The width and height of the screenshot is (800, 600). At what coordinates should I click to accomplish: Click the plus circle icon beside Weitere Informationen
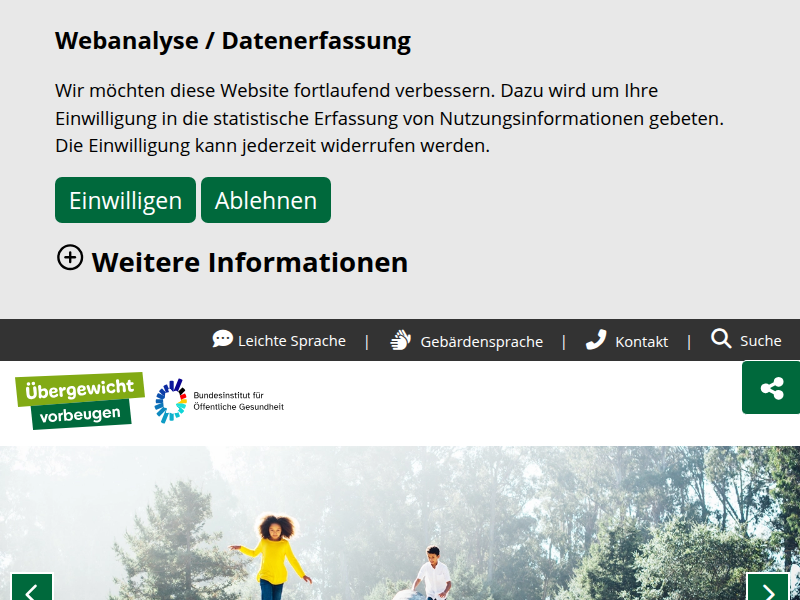coord(70,257)
